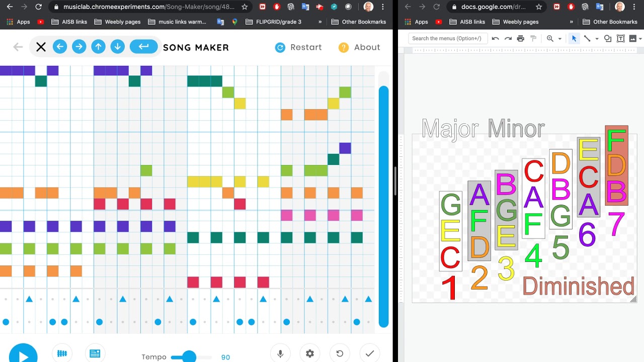Click the paint format tool in Drawings
This screenshot has height=362, width=644.
533,38
